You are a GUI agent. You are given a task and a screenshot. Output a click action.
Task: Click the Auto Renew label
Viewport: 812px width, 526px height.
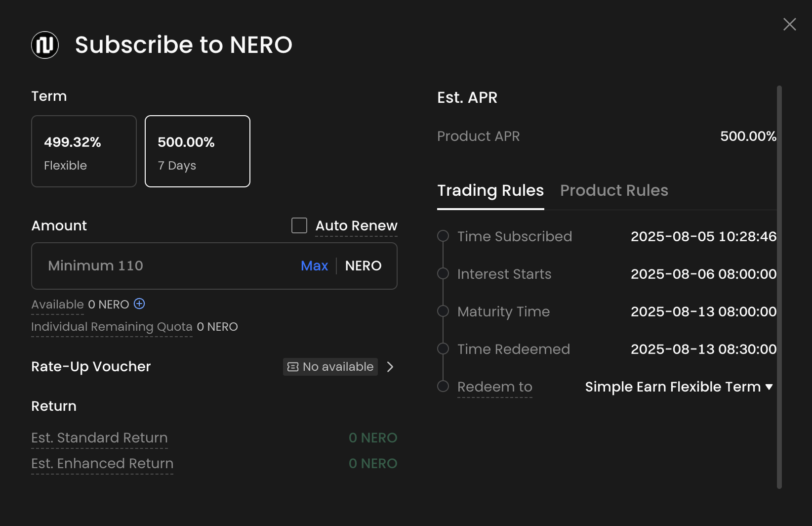coord(356,225)
